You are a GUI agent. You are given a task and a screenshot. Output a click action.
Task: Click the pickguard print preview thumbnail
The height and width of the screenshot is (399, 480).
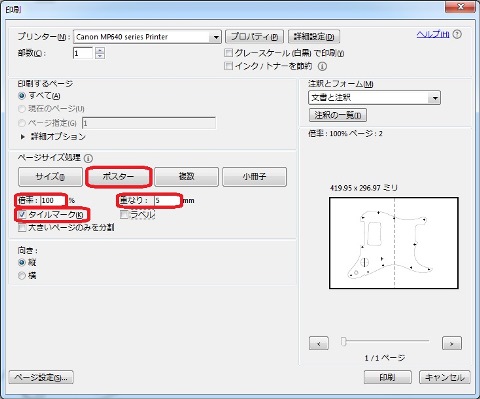(394, 243)
